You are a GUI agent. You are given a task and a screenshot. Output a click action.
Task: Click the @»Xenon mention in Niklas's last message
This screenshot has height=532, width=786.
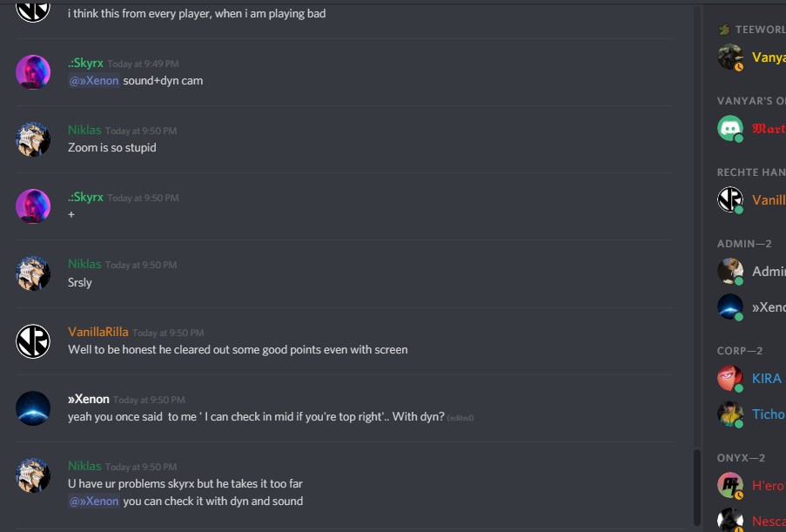(x=91, y=501)
